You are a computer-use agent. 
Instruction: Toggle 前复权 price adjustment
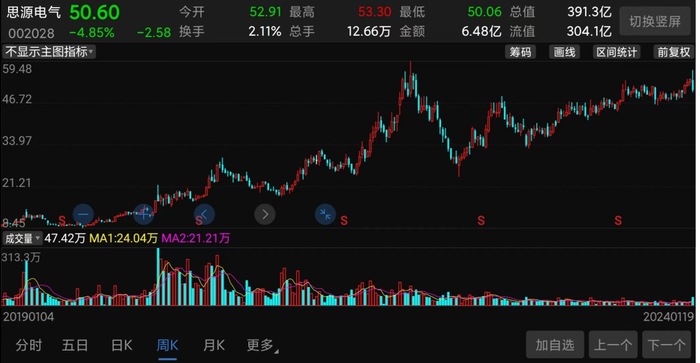click(674, 52)
